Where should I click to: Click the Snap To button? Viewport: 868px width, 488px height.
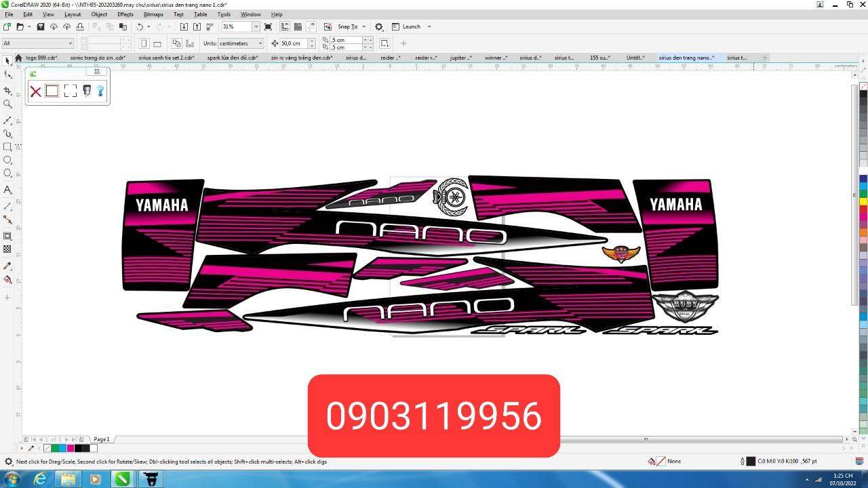tap(347, 26)
